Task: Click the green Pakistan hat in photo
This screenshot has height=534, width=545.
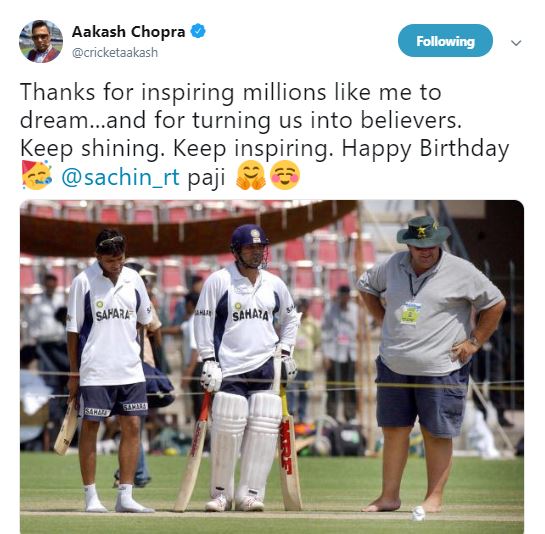Action: click(x=423, y=231)
